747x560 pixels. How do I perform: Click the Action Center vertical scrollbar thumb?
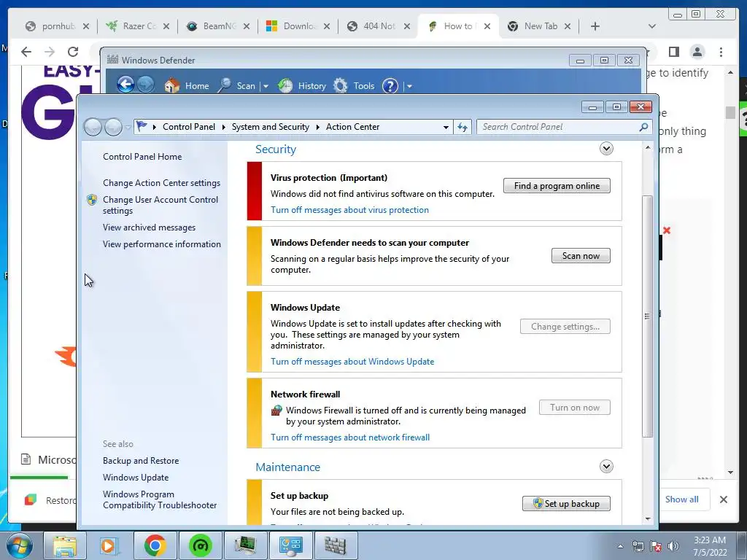pos(648,316)
